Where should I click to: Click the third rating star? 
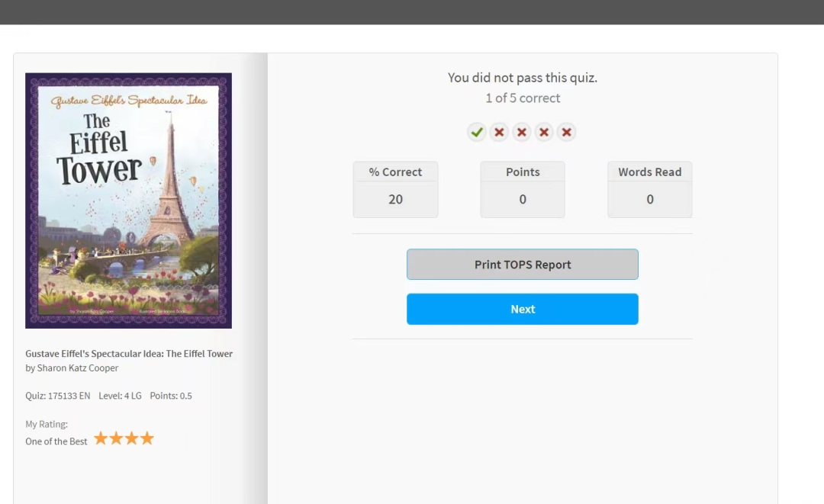[131, 438]
